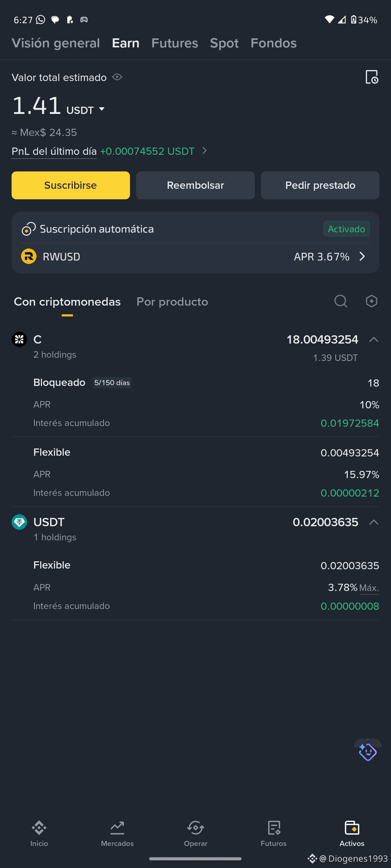
Task: Tap the floating assistant chatbot icon
Action: (368, 752)
